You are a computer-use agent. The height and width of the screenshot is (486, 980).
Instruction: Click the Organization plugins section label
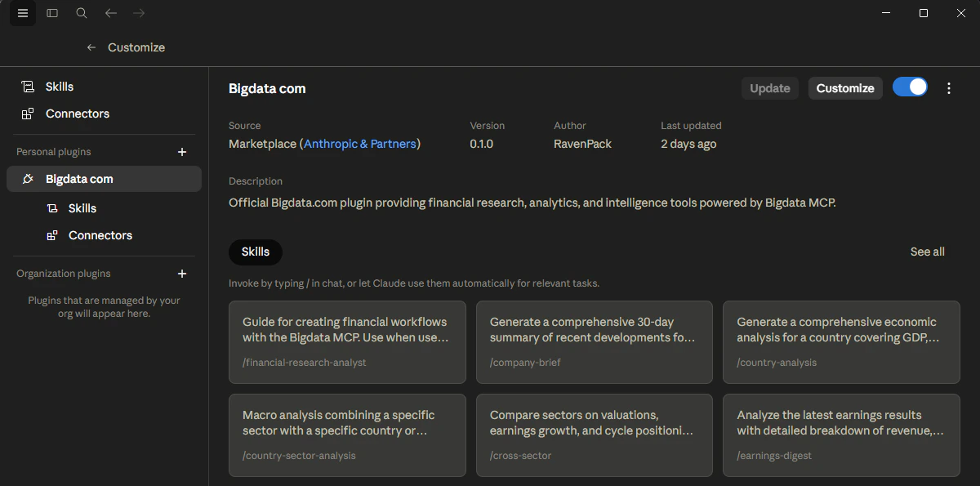[x=64, y=274]
